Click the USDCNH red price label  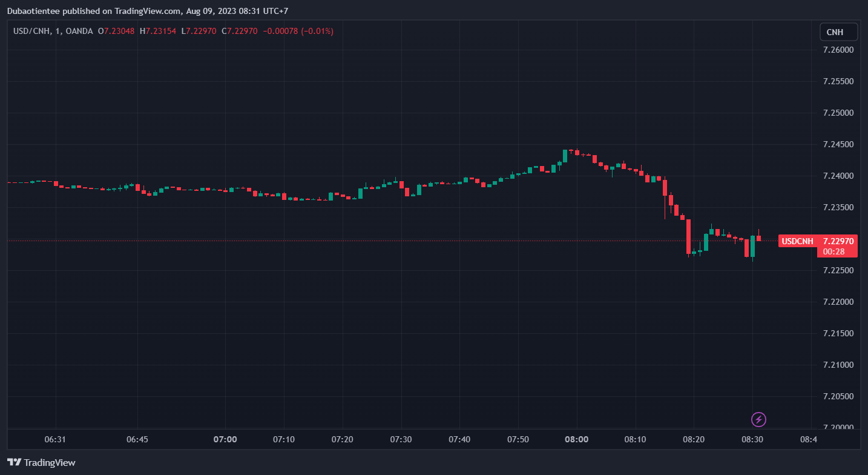tap(797, 241)
